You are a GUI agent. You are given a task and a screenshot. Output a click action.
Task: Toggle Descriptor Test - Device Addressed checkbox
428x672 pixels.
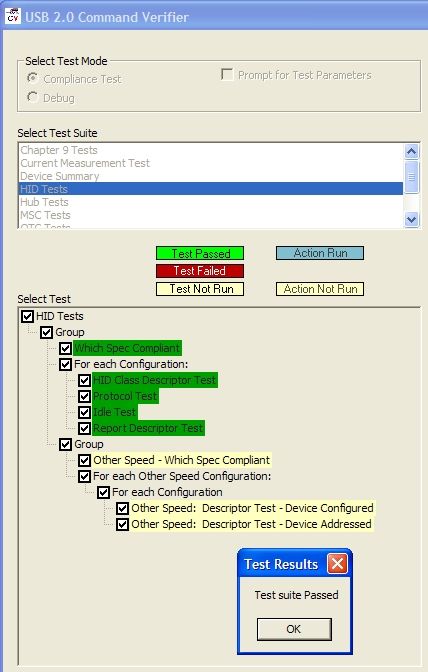click(x=123, y=524)
